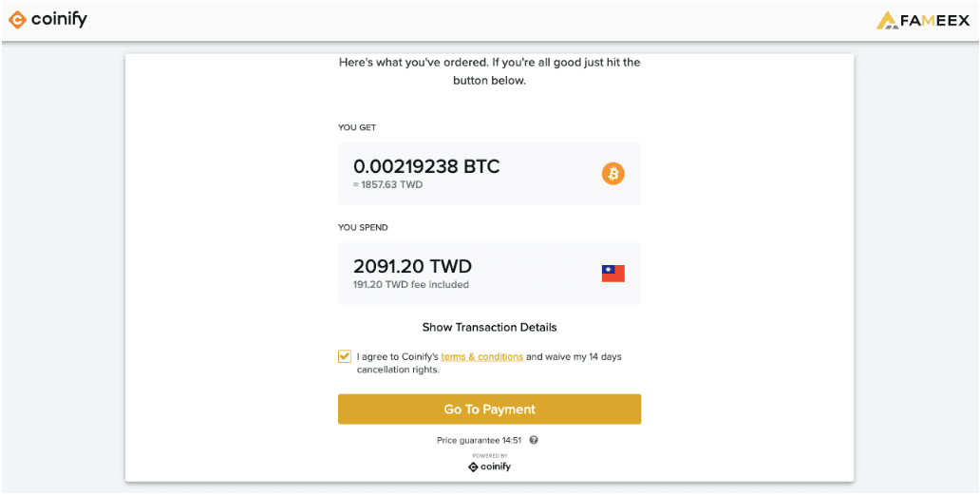Click the Go To Payment button

489,409
